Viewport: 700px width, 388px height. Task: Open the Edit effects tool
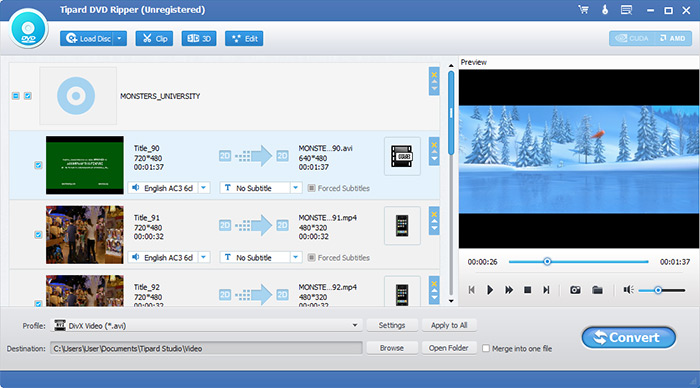(244, 38)
